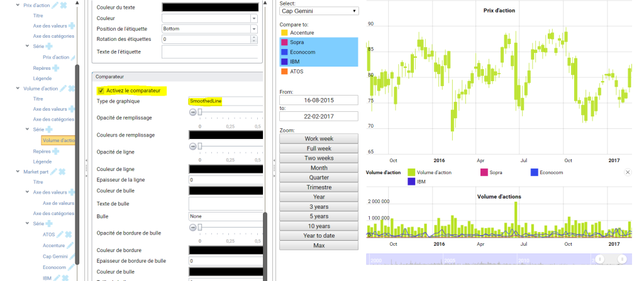Open the Couleur du texte color swatch

coord(210,7)
